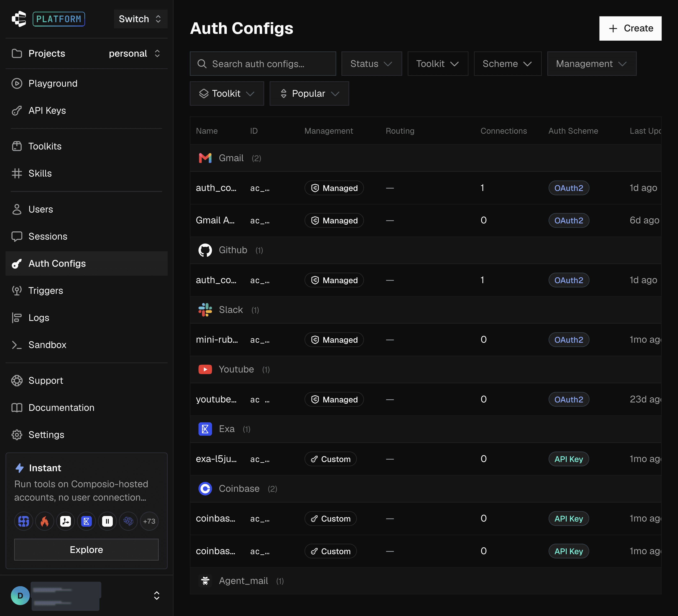Open the Switch platform selector

click(x=141, y=19)
